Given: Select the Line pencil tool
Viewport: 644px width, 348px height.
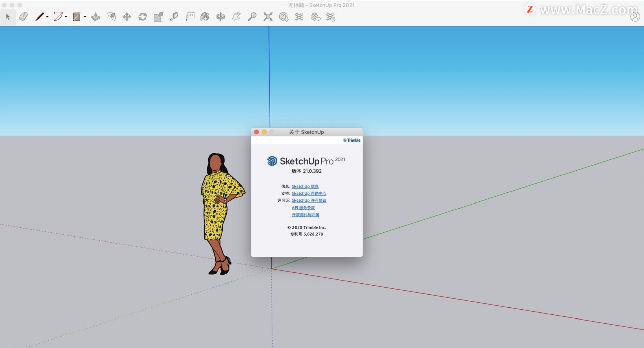Looking at the screenshot, I should 39,17.
